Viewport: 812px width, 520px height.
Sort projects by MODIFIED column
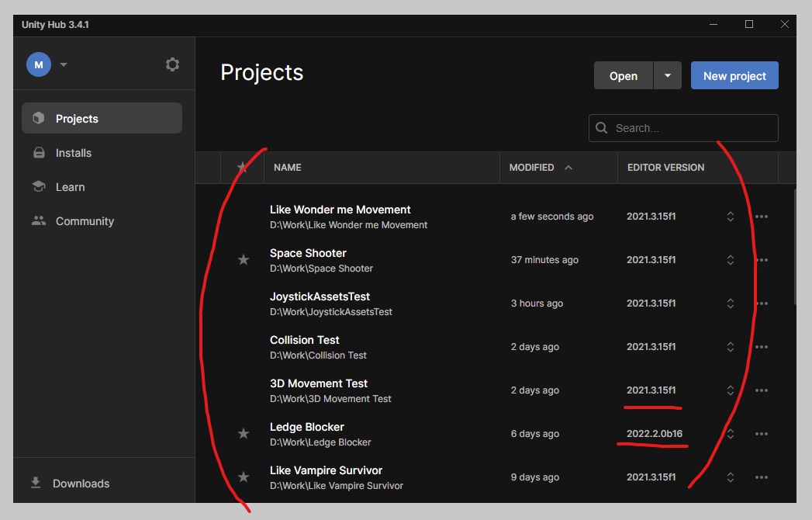pyautogui.click(x=531, y=168)
